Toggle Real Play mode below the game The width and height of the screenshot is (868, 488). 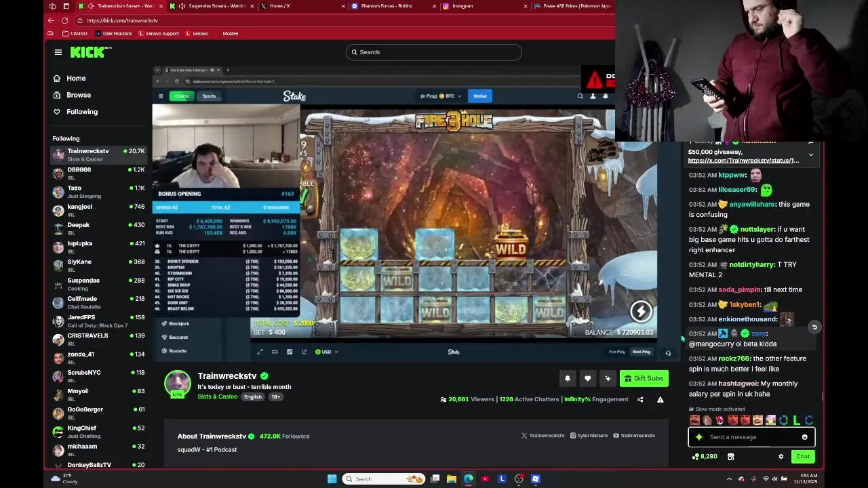click(642, 352)
